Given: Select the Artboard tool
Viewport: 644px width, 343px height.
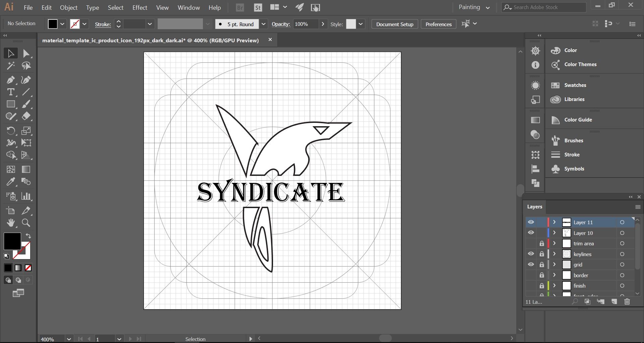Looking at the screenshot, I should (11, 211).
